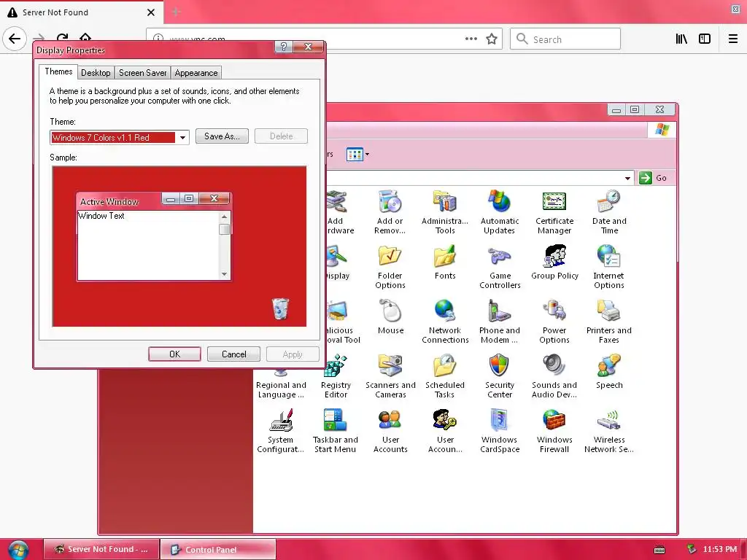
Task: Open Sounds and Audio Devices icon
Action: click(x=554, y=376)
